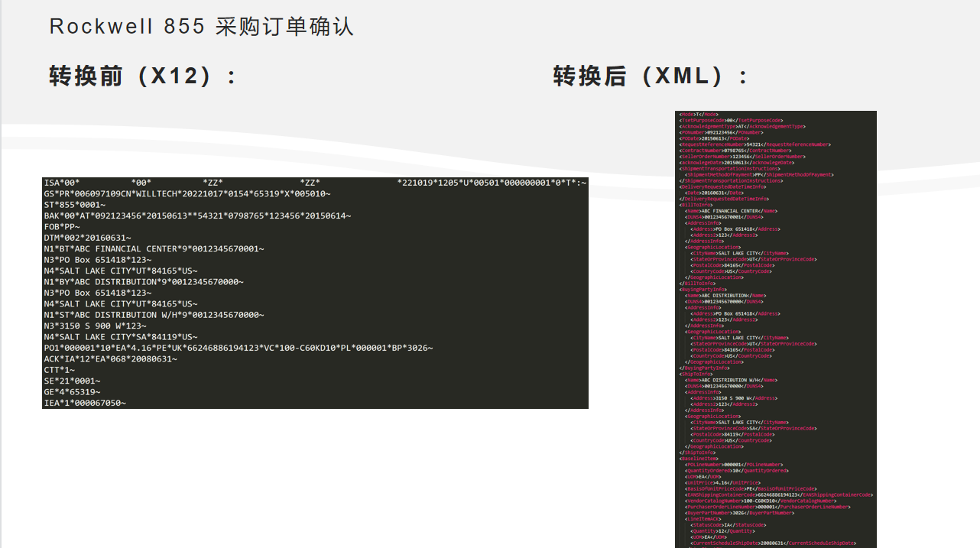This screenshot has width=980, height=548.
Task: Select the CurrentScheduleShipDate 20080631 line
Action: (x=772, y=543)
